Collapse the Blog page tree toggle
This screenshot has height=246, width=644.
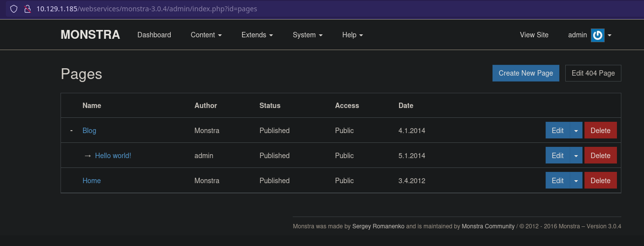71,131
